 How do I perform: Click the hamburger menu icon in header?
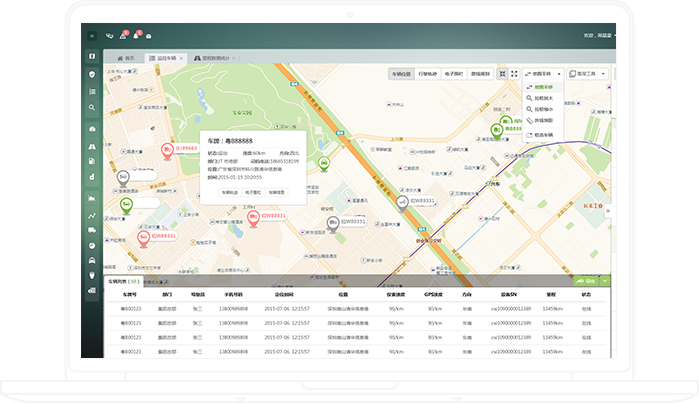click(x=92, y=35)
